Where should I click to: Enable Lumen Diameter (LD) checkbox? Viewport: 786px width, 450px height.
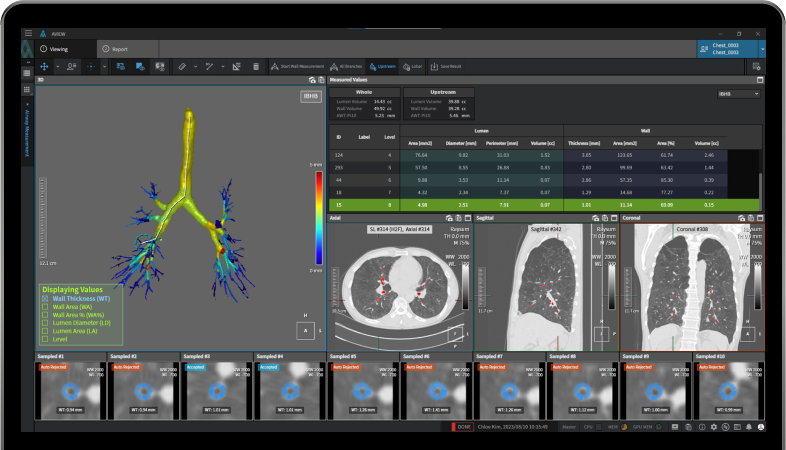coord(44,323)
